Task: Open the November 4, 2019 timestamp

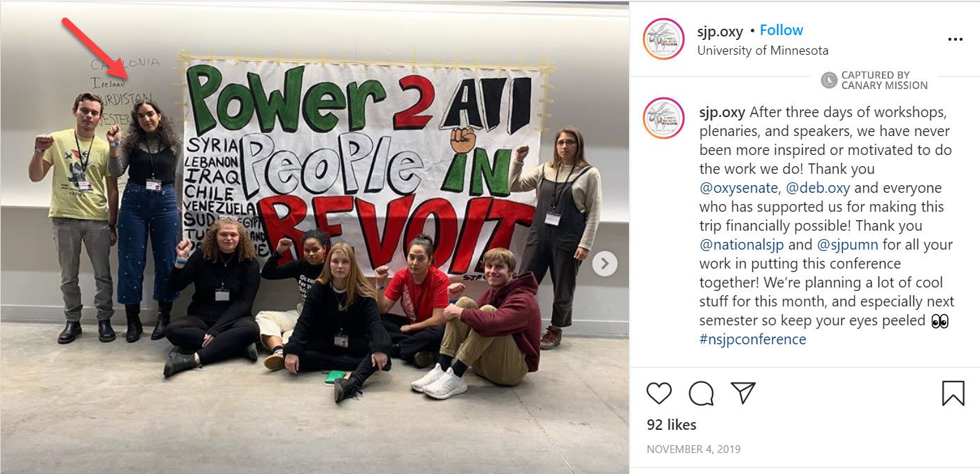Action: click(693, 449)
